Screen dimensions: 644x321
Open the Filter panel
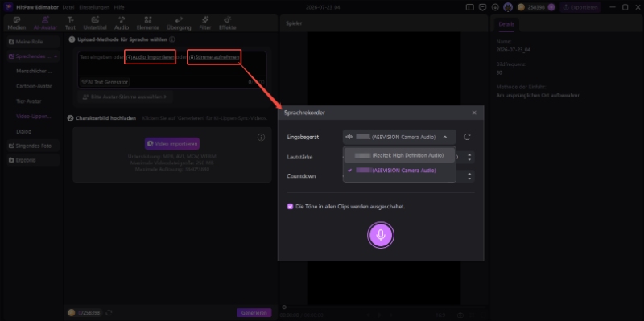point(205,23)
